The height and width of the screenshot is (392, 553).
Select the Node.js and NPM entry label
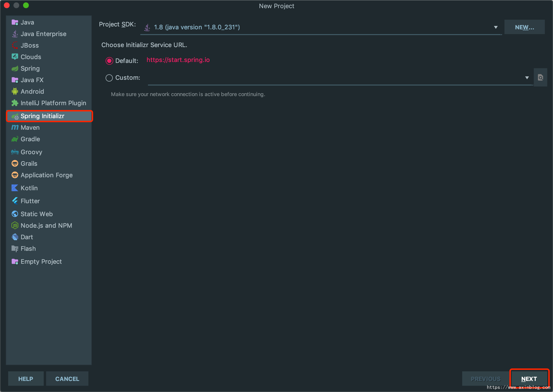pyautogui.click(x=46, y=226)
